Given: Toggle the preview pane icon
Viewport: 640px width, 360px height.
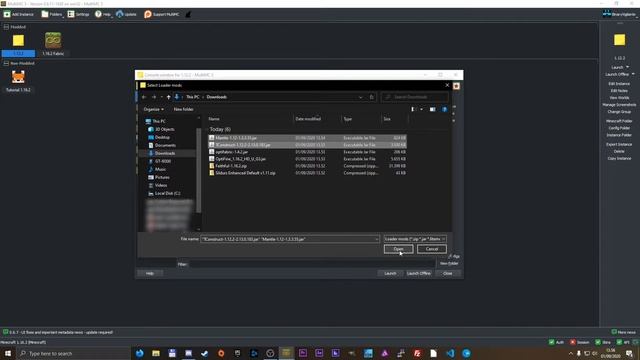Looking at the screenshot, I should [432, 109].
